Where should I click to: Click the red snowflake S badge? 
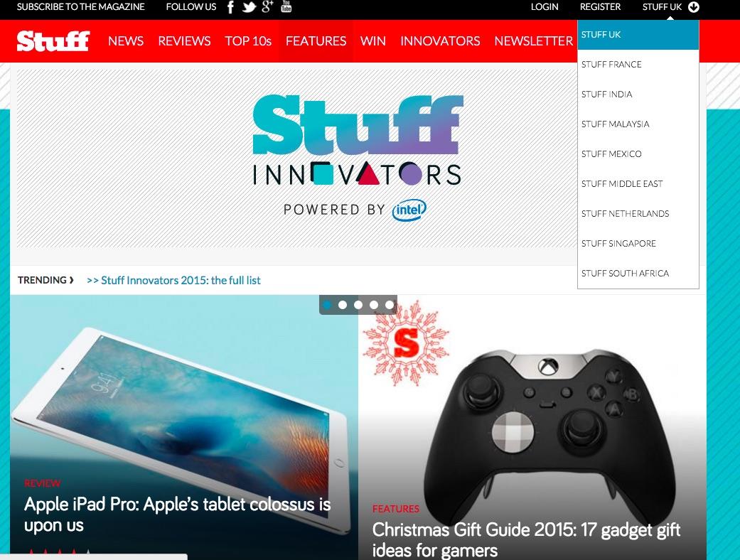406,343
